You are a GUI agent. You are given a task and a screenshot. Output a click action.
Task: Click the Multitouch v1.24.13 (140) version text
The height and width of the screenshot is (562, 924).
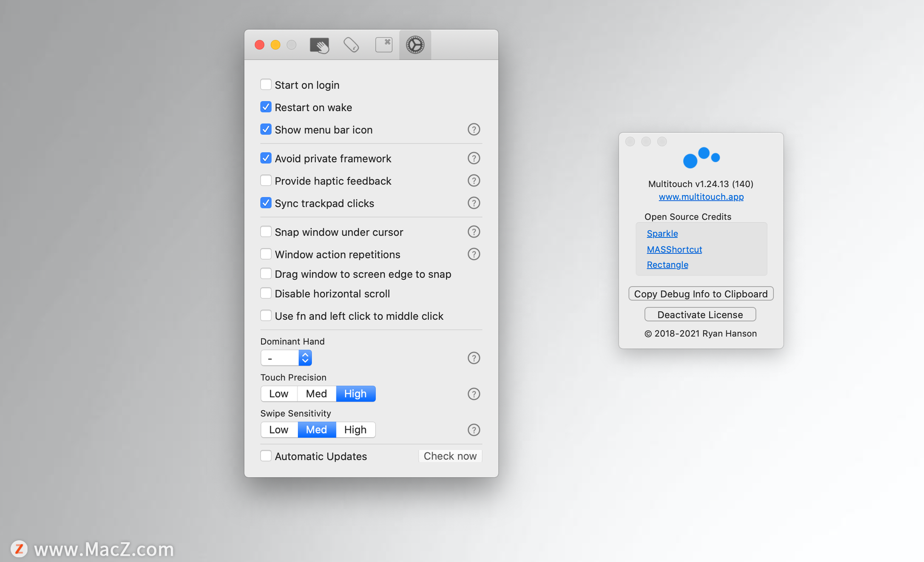click(701, 184)
